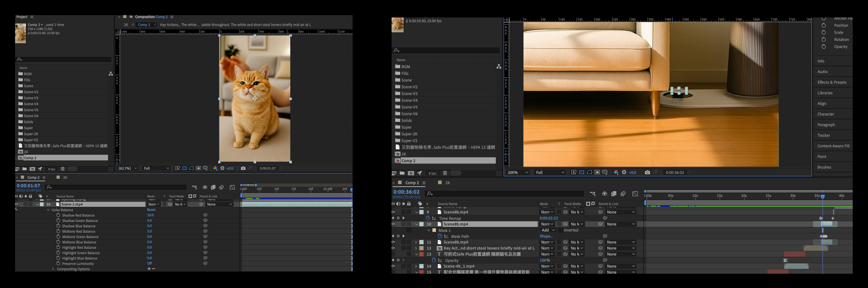Hide layer 14 Scene-4b_1.mp4 eye toggle
This screenshot has width=868, height=288.
(x=393, y=266)
